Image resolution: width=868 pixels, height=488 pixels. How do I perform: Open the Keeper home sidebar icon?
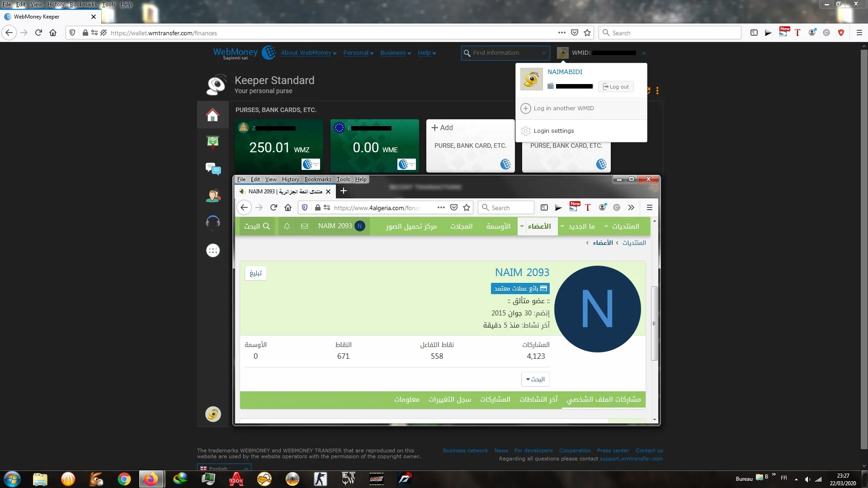coord(212,115)
